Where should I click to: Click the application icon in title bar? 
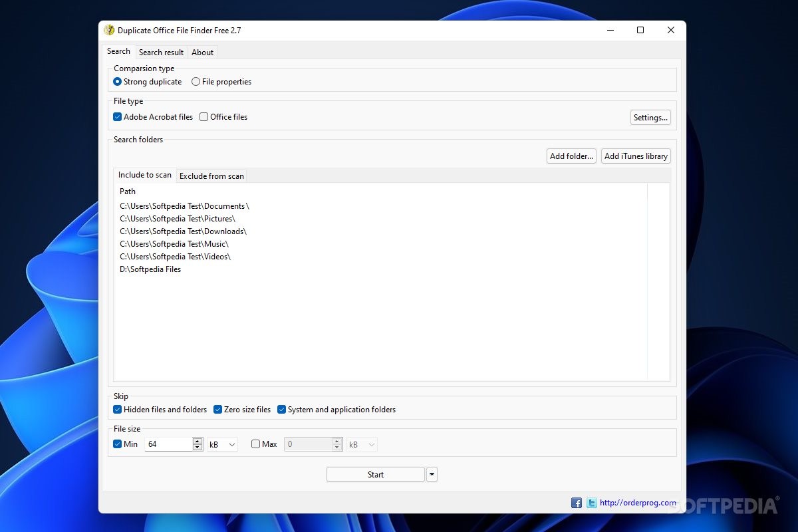(110, 30)
